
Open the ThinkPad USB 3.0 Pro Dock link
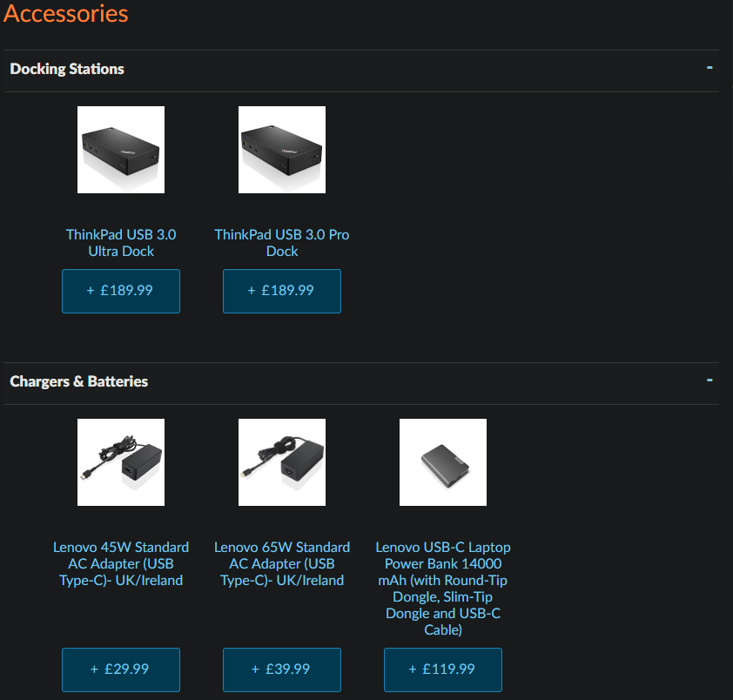point(282,243)
